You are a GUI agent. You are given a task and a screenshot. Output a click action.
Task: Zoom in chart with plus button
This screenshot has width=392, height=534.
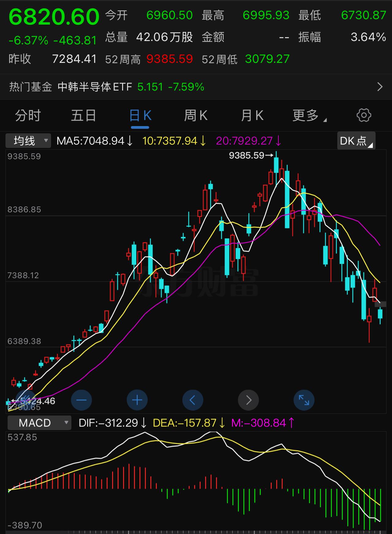point(137,400)
